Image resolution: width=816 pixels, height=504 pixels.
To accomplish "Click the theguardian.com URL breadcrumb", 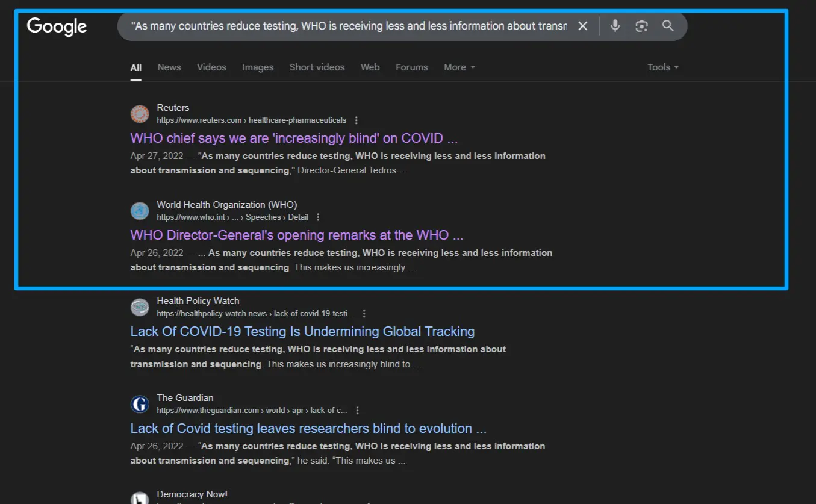I will (252, 411).
